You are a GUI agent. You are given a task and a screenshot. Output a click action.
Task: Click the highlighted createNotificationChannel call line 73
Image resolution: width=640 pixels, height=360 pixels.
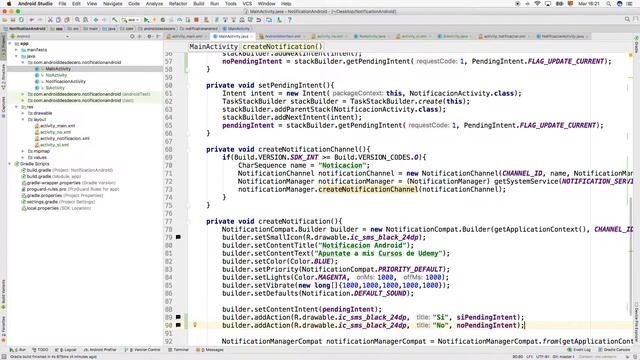pyautogui.click(x=368, y=189)
